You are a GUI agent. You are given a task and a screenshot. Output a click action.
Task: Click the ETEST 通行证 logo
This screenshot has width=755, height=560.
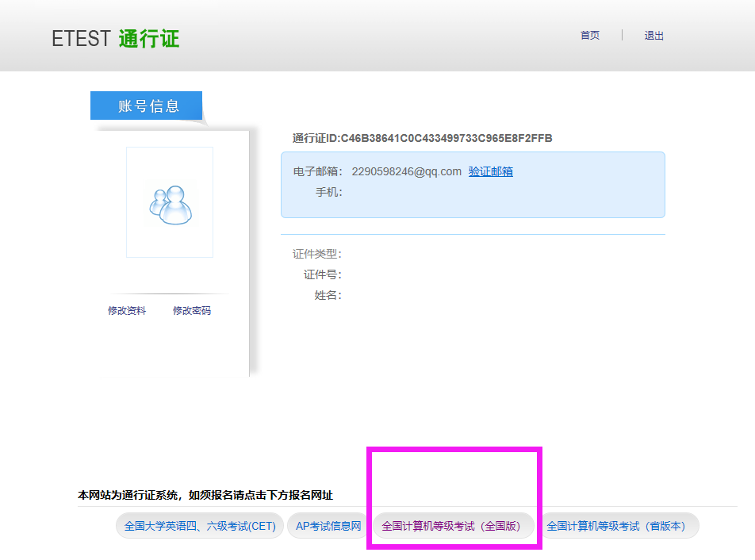tap(116, 38)
